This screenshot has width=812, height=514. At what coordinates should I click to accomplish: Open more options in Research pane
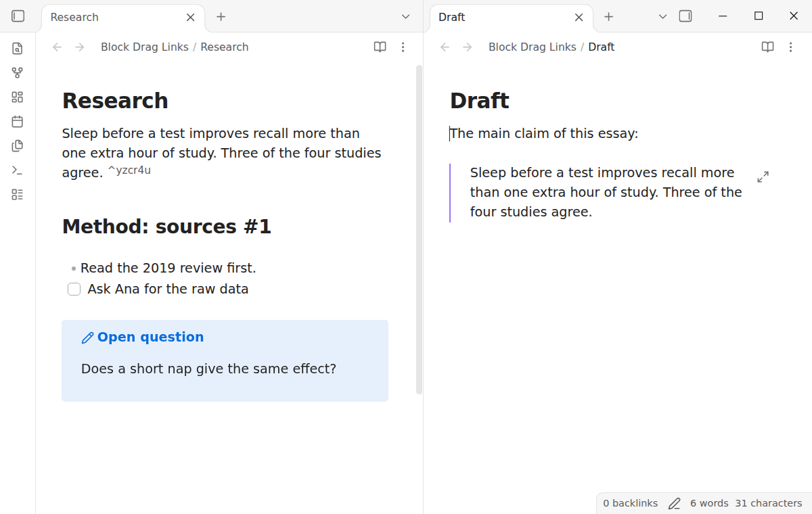click(x=403, y=47)
